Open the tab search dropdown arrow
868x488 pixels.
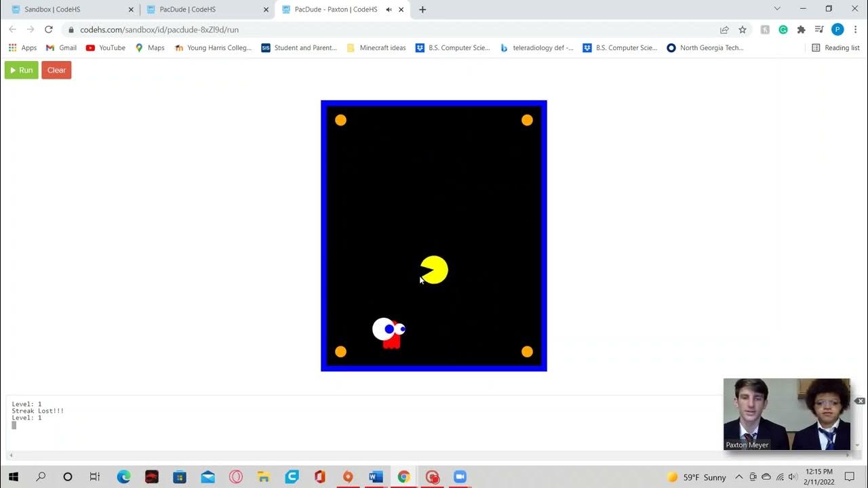coord(777,9)
